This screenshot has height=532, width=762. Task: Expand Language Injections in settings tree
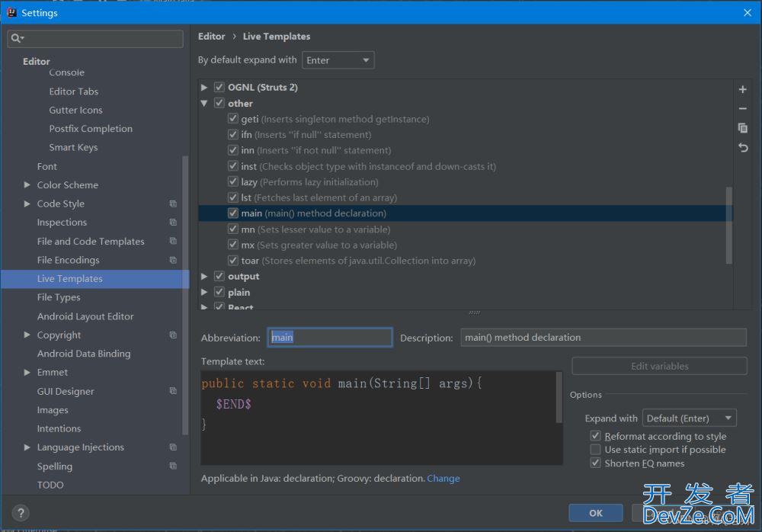pos(27,447)
